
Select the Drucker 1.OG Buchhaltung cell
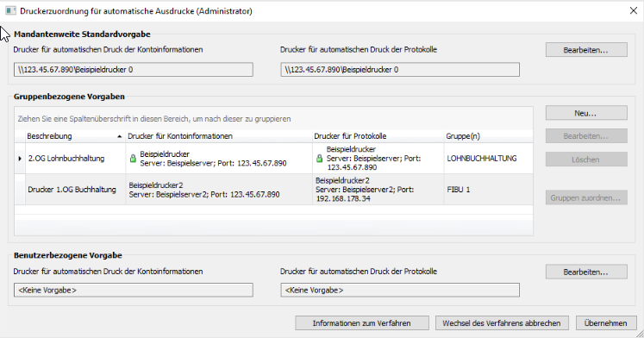pos(76,190)
